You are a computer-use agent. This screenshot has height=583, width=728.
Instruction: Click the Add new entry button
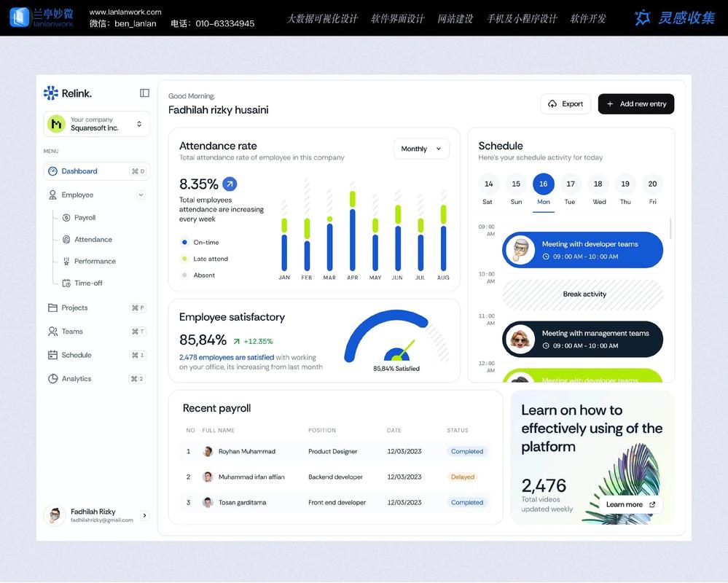tap(635, 104)
